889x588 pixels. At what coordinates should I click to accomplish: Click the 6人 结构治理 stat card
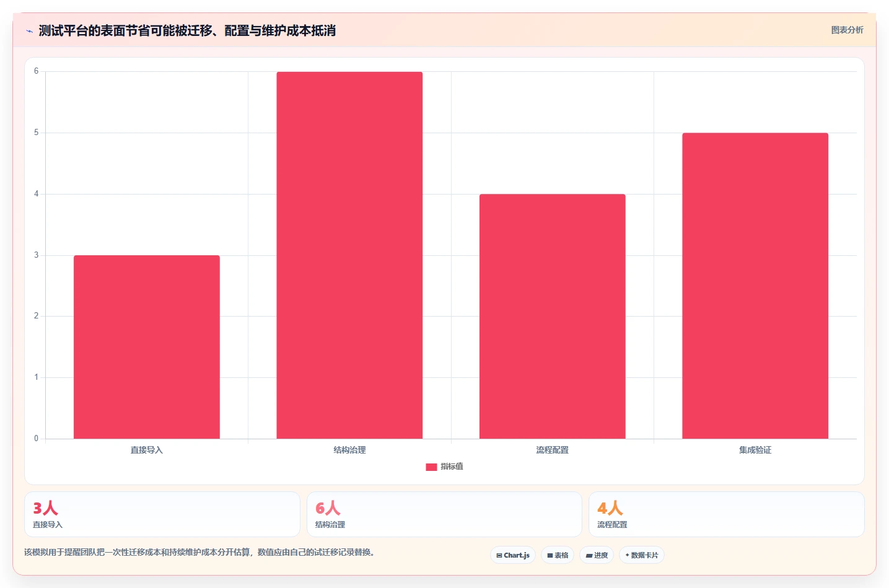[x=444, y=514]
